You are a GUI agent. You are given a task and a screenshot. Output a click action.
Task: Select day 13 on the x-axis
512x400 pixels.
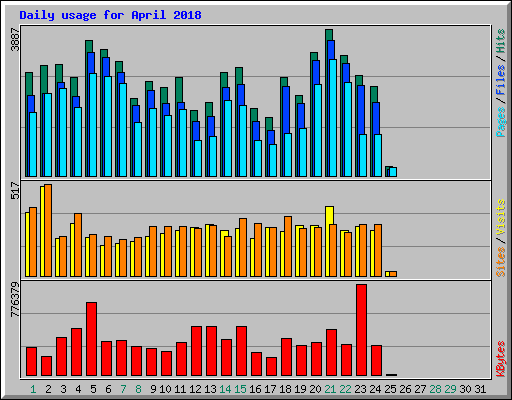[210, 389]
